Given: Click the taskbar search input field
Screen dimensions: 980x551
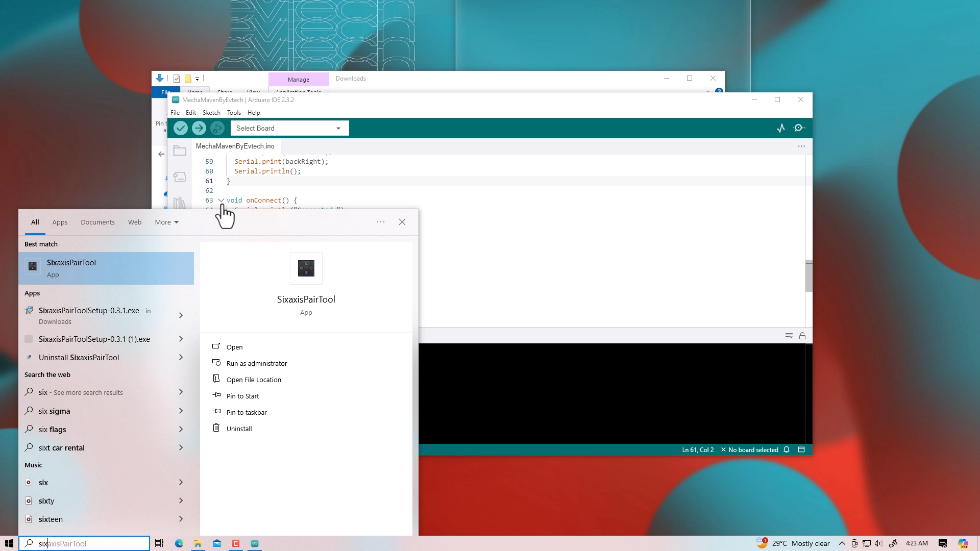Looking at the screenshot, I should [84, 543].
